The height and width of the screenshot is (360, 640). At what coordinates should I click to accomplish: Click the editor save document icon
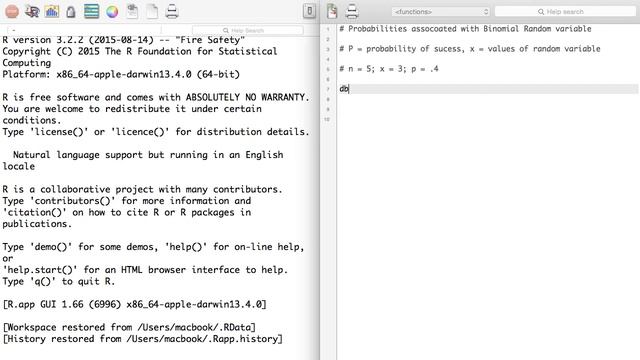point(332,11)
